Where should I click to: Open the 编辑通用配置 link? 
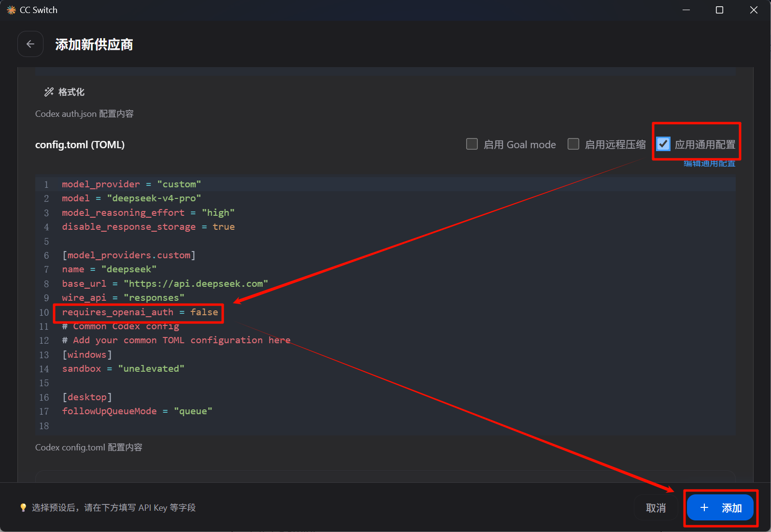coord(709,164)
